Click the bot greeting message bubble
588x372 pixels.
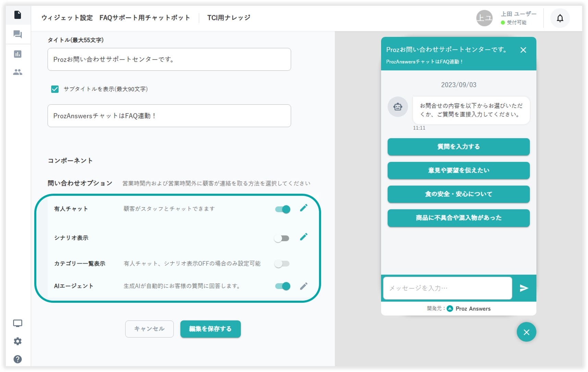[x=471, y=110]
